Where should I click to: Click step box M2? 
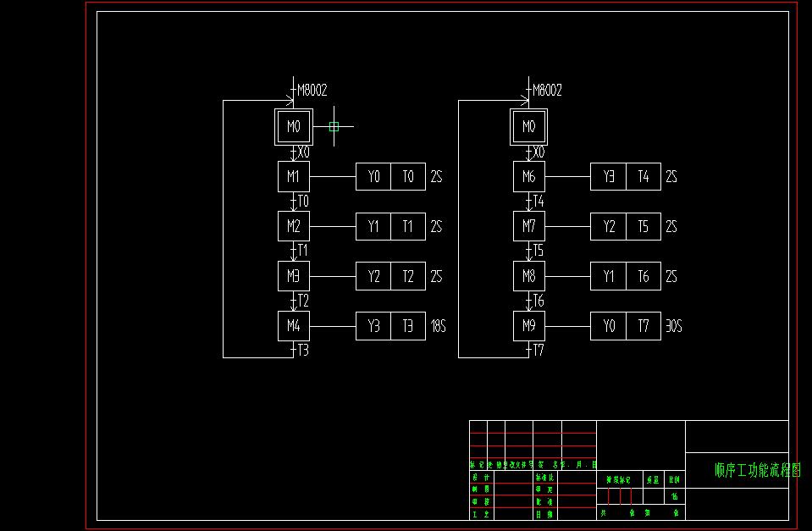[294, 226]
